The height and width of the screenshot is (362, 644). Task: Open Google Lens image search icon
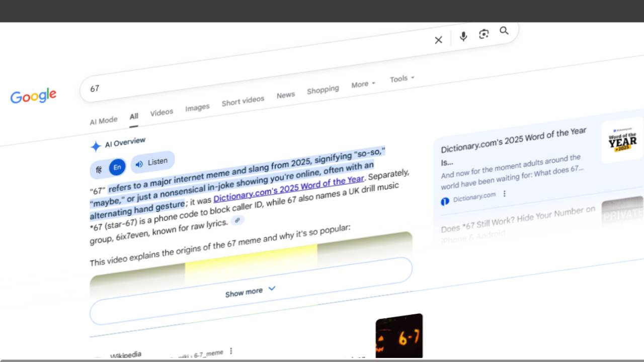[x=484, y=34]
